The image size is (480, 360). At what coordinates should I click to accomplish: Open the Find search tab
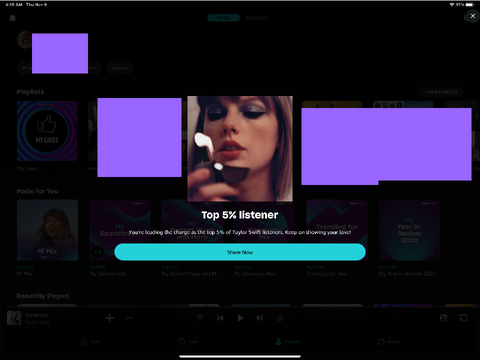(188, 342)
